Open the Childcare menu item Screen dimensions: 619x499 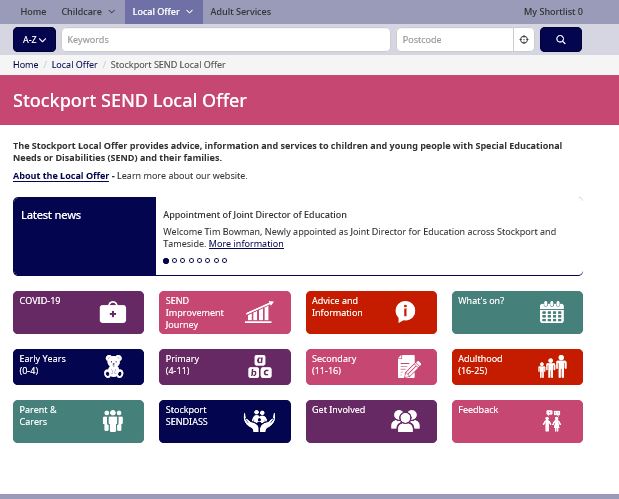81,12
